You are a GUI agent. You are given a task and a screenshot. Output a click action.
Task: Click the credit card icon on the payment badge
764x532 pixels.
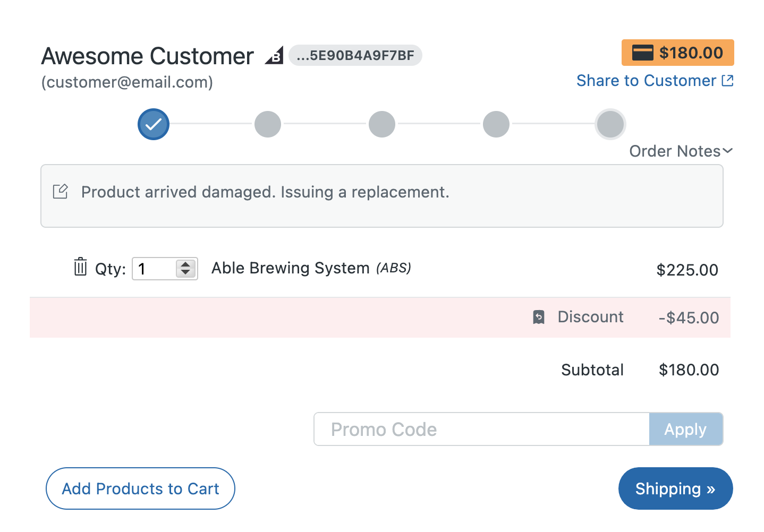click(x=643, y=52)
